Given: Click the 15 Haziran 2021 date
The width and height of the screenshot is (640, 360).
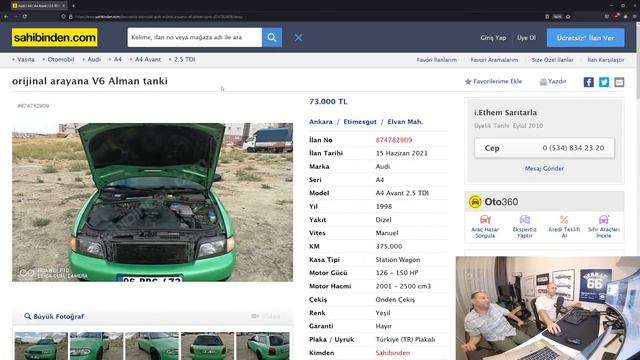Looking at the screenshot, I should point(402,153).
